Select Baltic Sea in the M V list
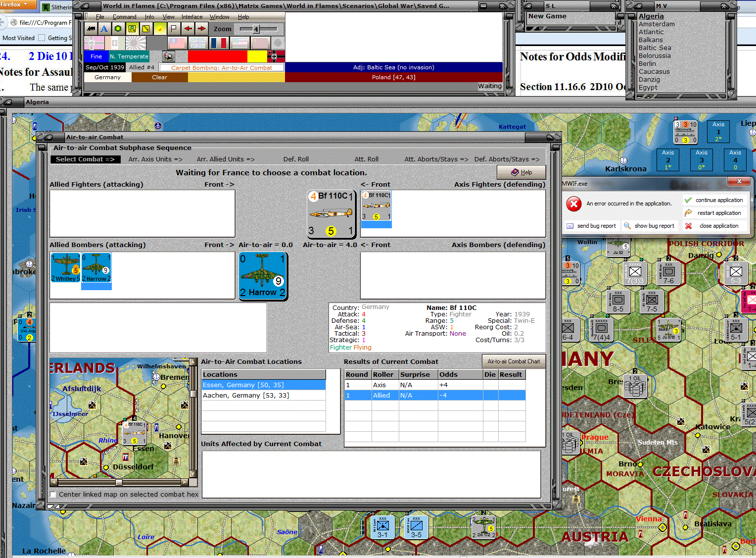Screen dimensions: 756x558 point(655,48)
